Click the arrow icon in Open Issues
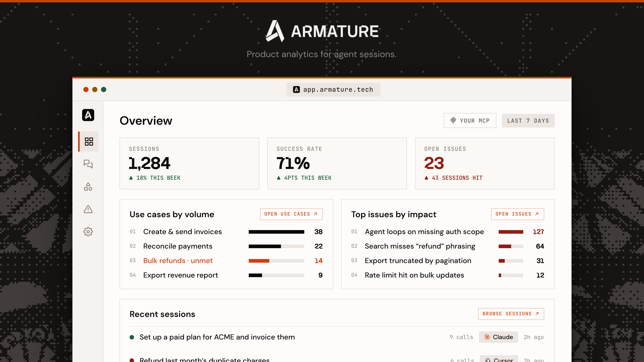 point(537,214)
